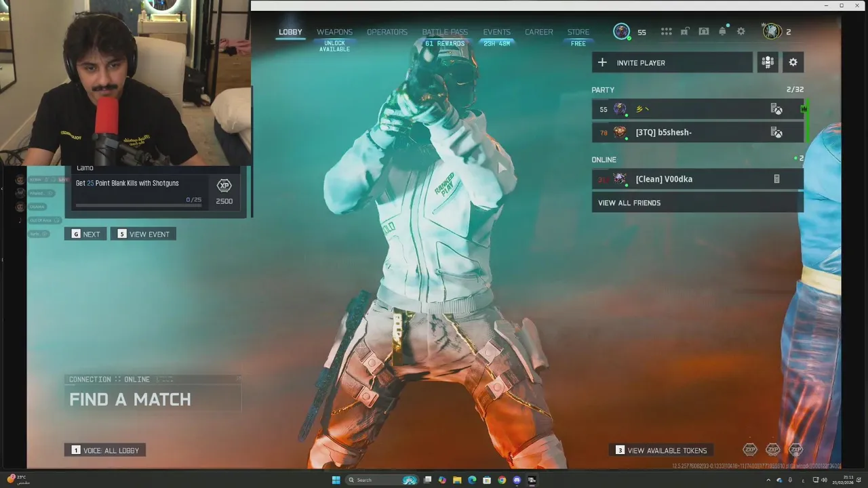Click the player profile avatar level 55

coord(621,31)
